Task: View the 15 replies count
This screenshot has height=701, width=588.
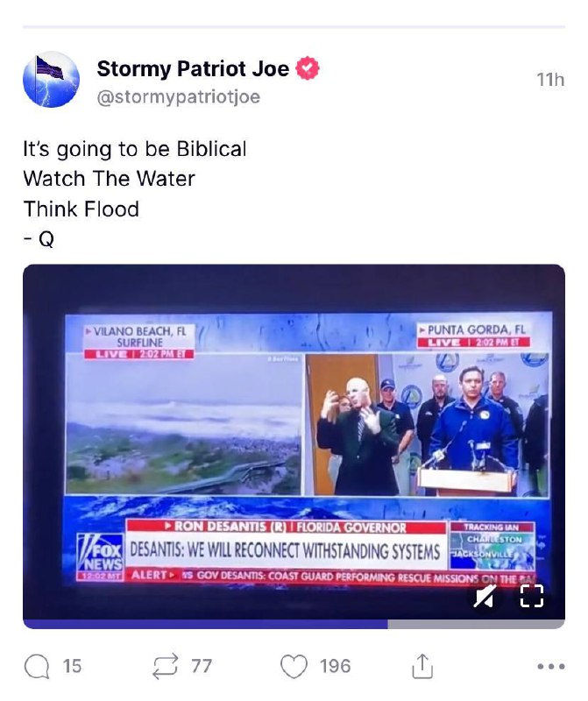Action: click(x=72, y=667)
